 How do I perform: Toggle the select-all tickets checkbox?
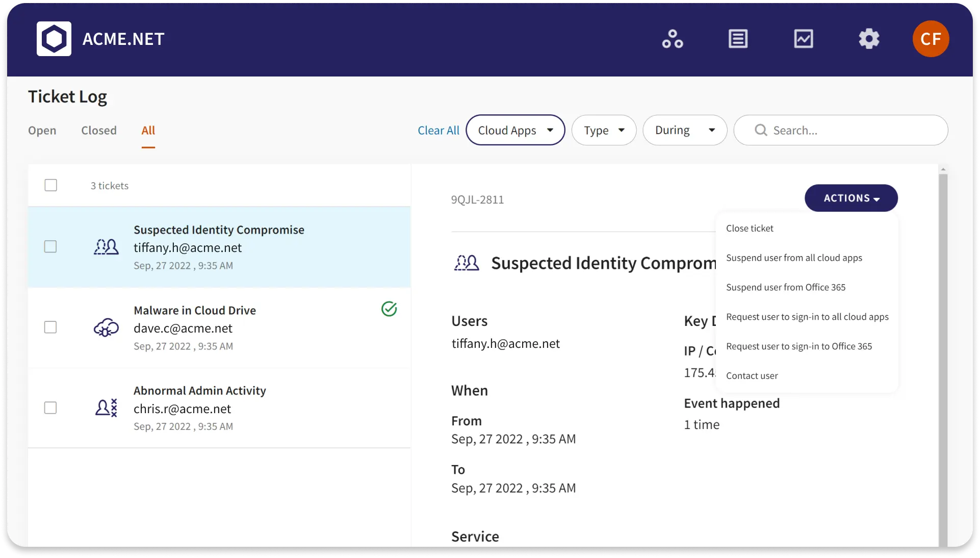(50, 185)
